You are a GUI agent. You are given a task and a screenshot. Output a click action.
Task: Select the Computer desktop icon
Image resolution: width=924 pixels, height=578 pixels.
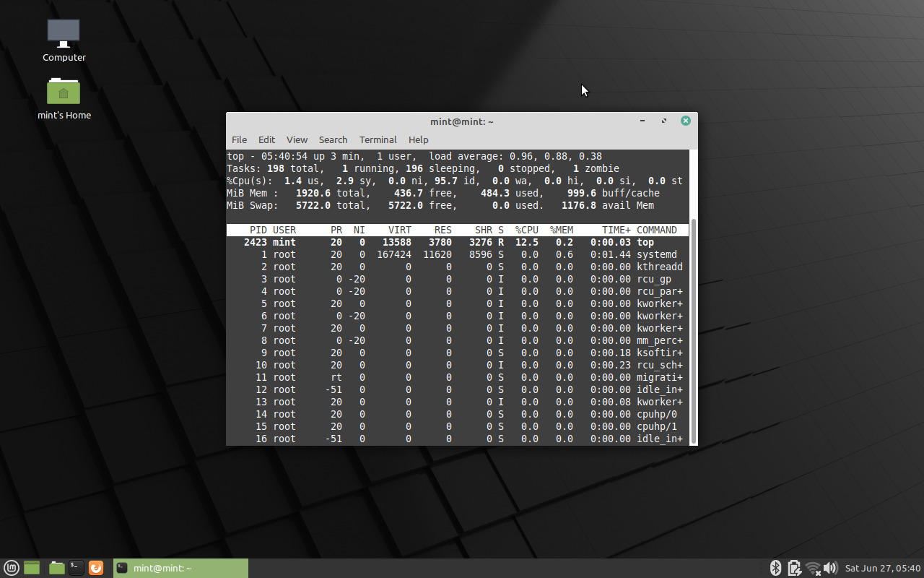pos(64,40)
